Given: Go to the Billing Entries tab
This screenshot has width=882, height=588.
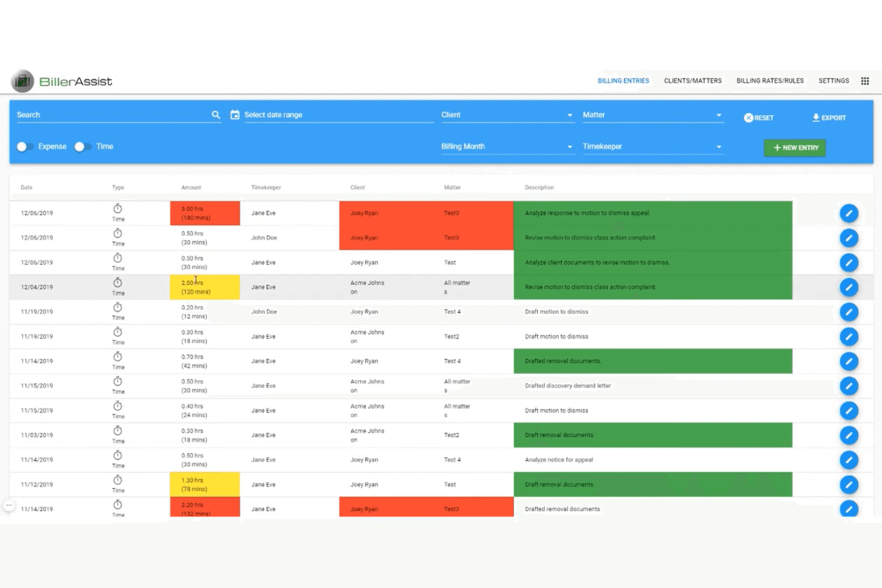Looking at the screenshot, I should [x=623, y=81].
